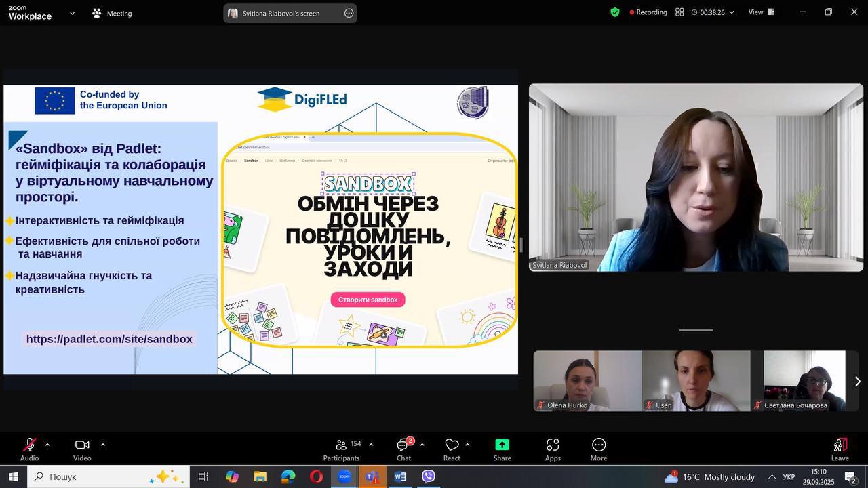Leave the meeting
Screen dimensions: 868x488
click(840, 449)
